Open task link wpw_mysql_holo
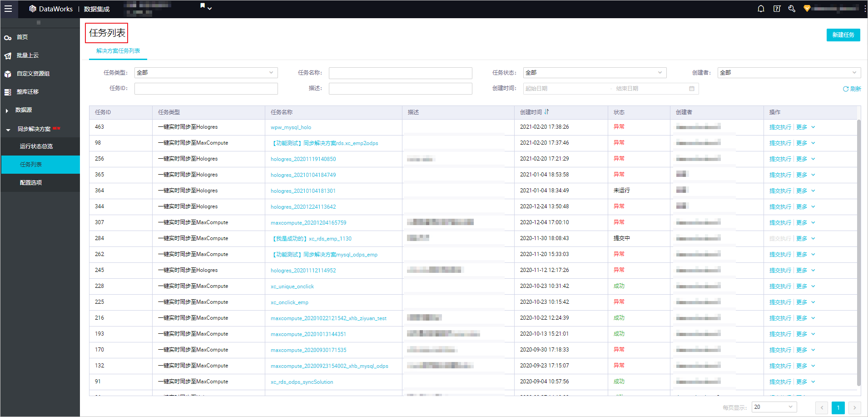 [291, 127]
